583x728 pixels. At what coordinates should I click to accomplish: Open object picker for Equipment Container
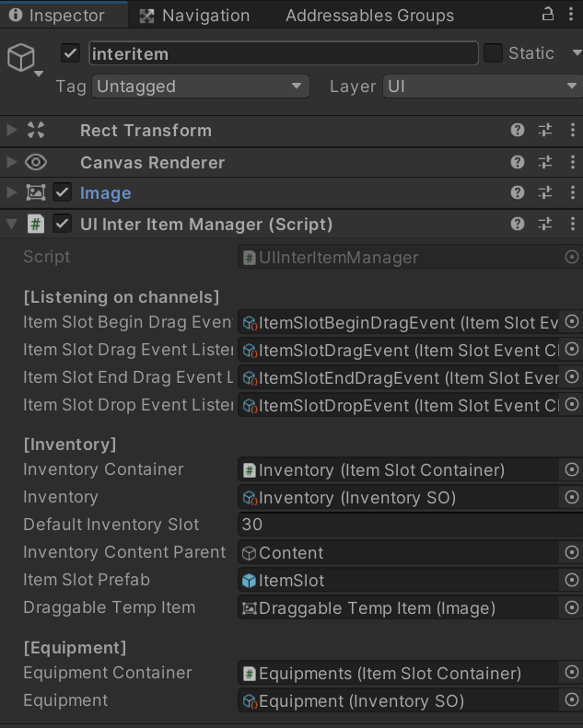click(572, 672)
